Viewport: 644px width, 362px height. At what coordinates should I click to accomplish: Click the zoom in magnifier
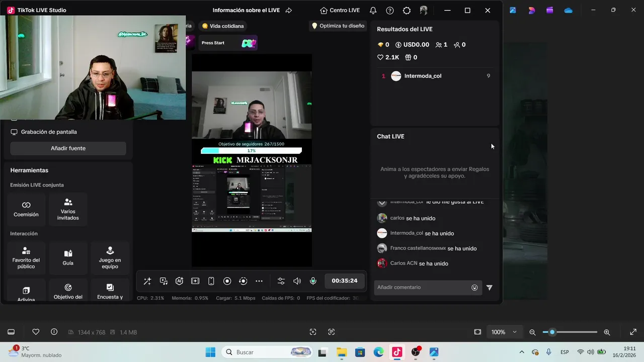pyautogui.click(x=607, y=332)
